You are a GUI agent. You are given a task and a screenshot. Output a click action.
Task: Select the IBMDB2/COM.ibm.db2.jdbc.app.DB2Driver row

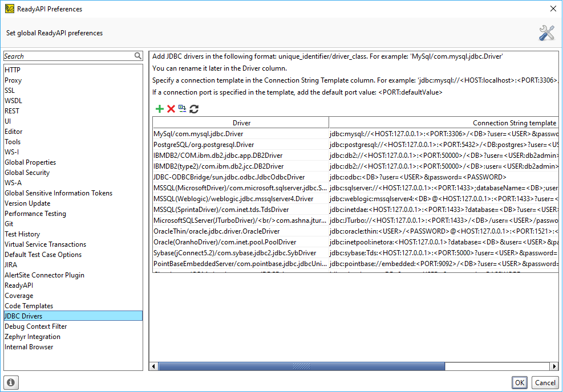(x=355, y=156)
